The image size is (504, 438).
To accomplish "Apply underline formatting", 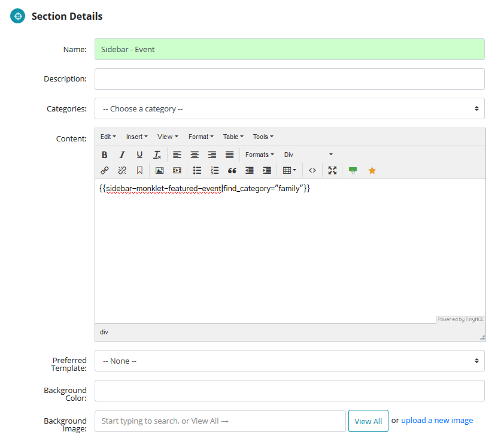I will click(x=139, y=155).
